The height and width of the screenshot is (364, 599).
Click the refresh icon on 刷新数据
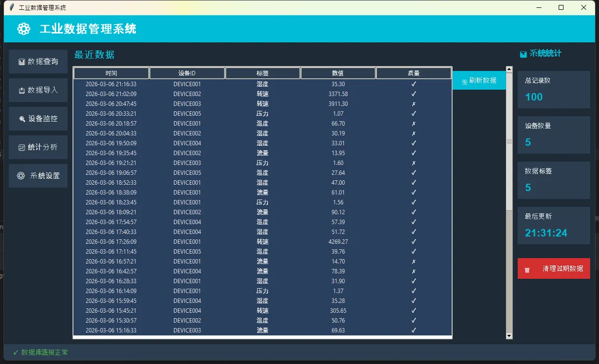click(x=465, y=81)
